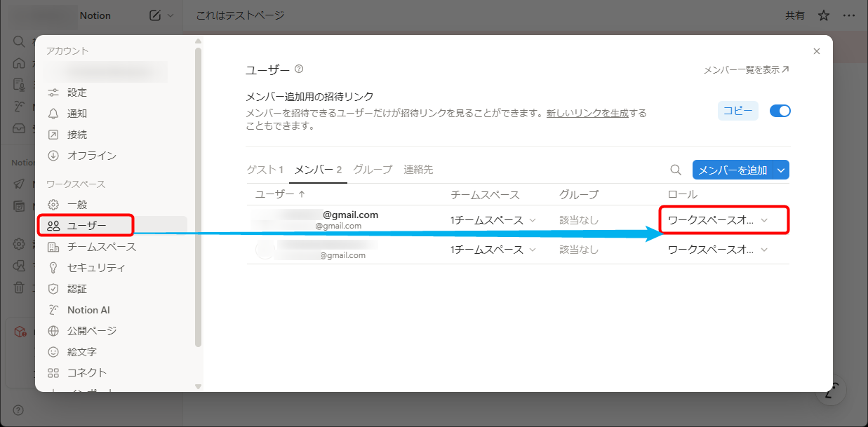Screen dimensions: 868x427
Task: Select 接続 in the settings sidebar
Action: pos(76,135)
